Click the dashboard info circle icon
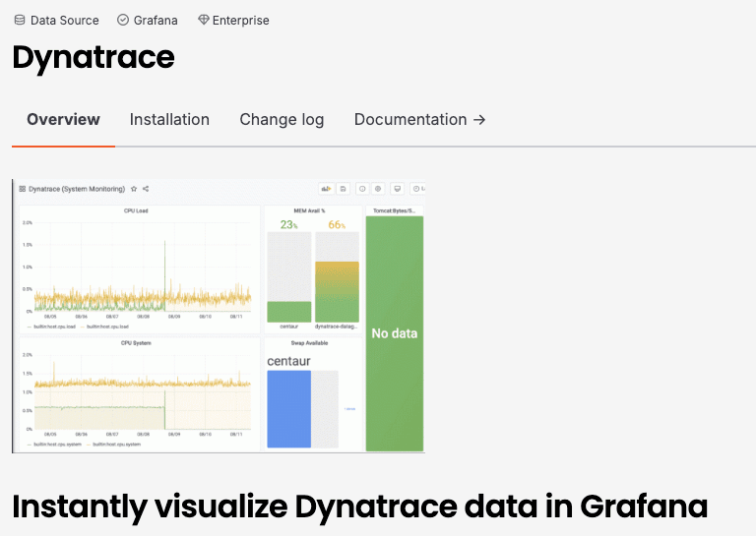This screenshot has width=756, height=536. coord(362,189)
